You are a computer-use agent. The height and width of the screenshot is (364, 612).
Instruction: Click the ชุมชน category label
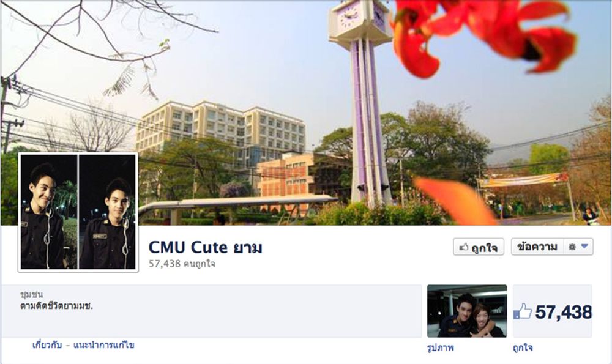[31, 294]
